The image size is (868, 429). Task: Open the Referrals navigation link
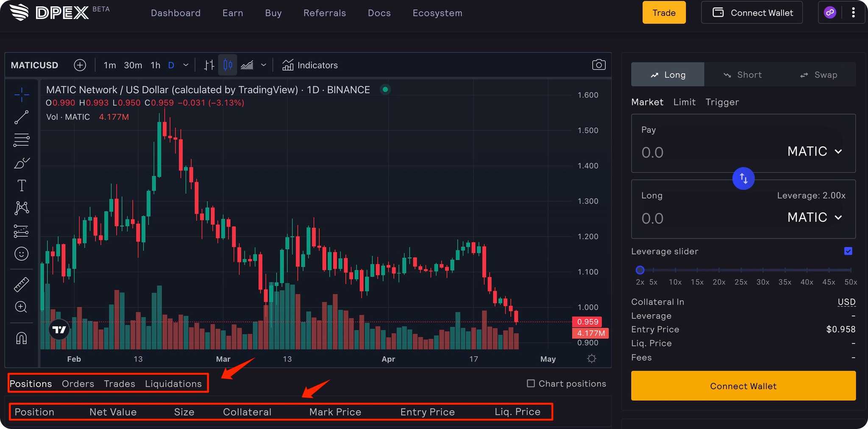tap(325, 13)
